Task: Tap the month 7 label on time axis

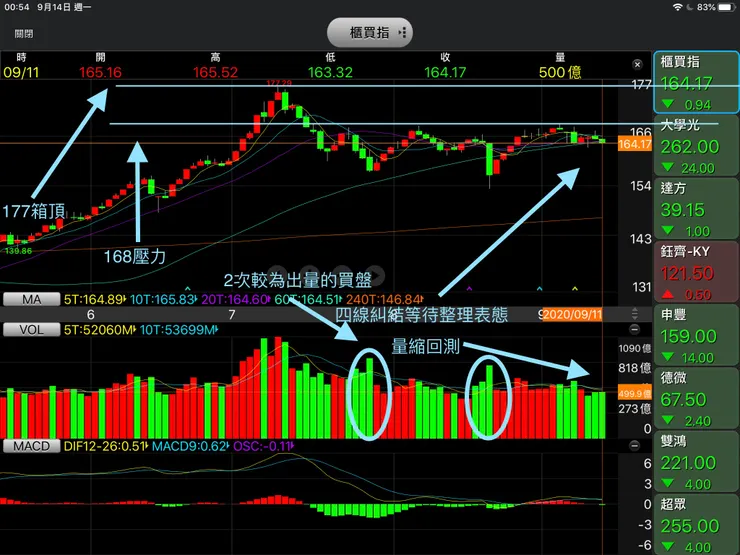Action: pos(232,315)
